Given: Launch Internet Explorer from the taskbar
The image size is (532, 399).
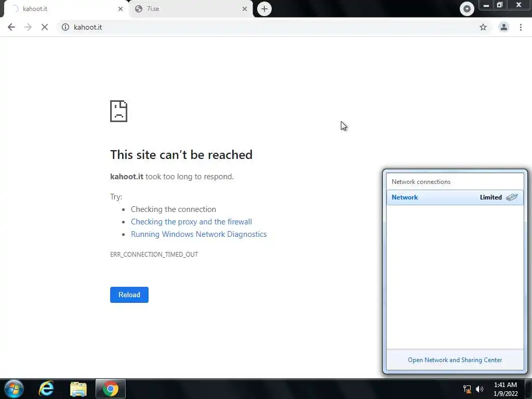Looking at the screenshot, I should pyautogui.click(x=46, y=389).
